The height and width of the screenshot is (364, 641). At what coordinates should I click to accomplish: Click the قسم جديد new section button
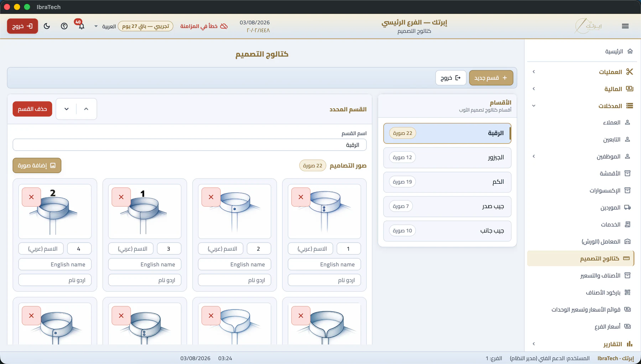491,78
